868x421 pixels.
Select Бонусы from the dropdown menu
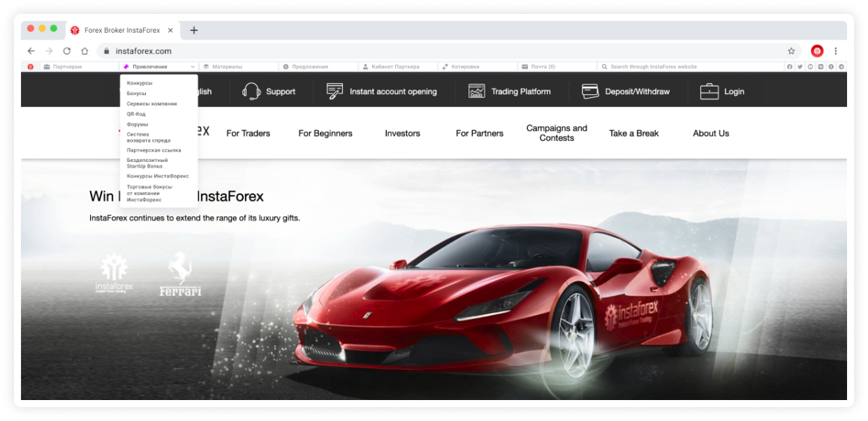tap(137, 94)
